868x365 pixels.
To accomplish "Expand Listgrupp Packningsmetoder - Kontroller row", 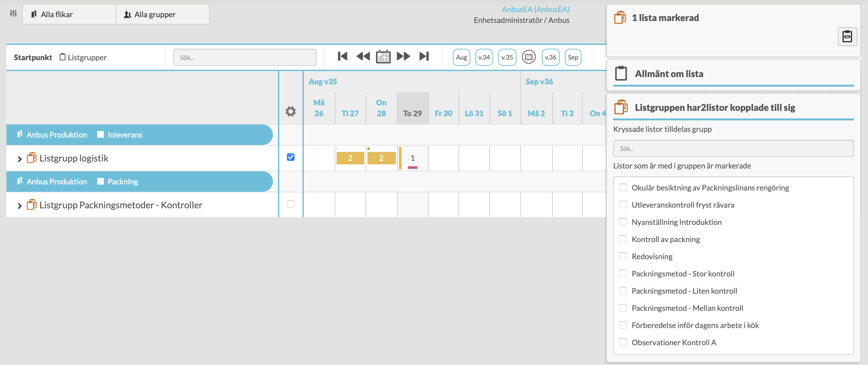I will point(19,205).
